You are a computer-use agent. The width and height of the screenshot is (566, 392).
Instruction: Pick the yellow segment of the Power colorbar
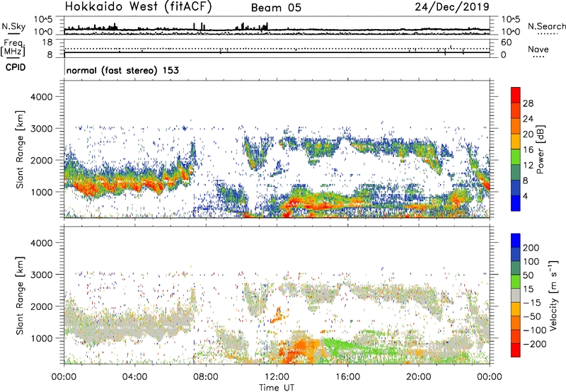(x=516, y=141)
